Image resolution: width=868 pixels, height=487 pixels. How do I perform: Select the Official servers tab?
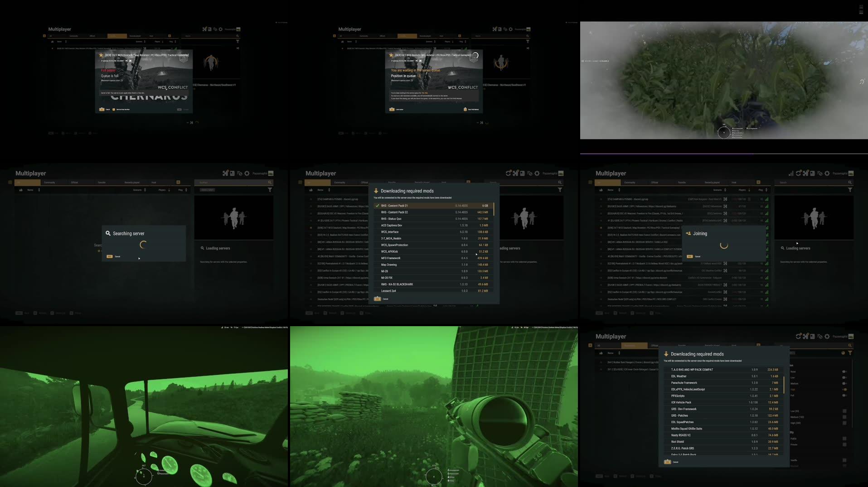(x=655, y=182)
